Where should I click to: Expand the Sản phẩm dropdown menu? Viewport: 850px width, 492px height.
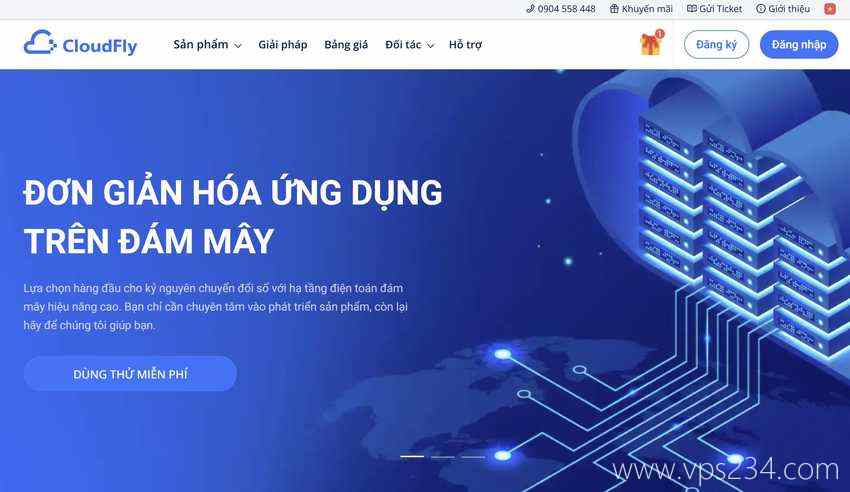[x=207, y=45]
